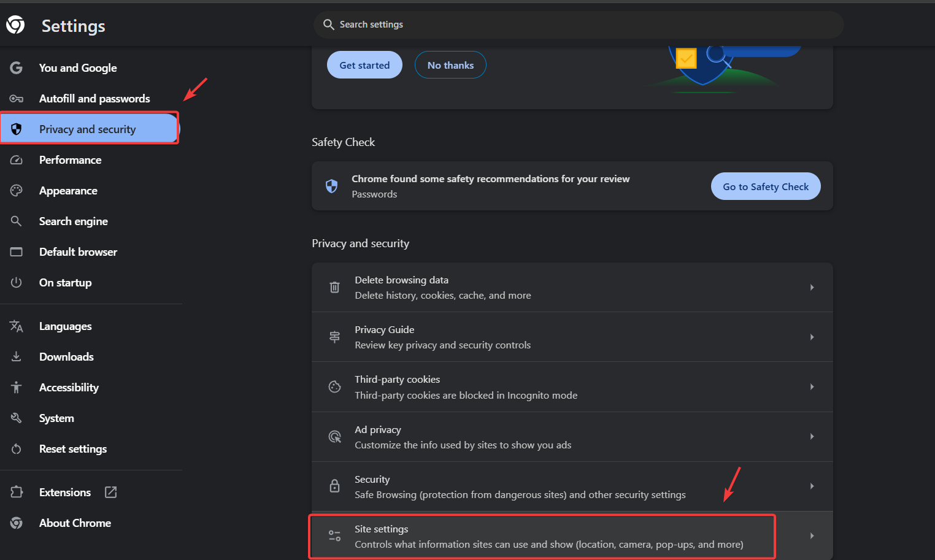
Task: Focus the Search settings input field
Action: [x=577, y=25]
